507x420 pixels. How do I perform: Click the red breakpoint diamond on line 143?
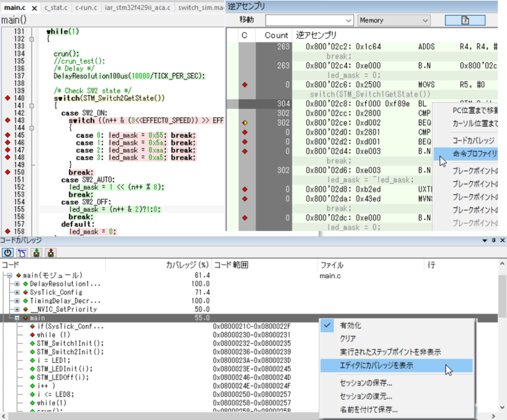tap(7, 120)
